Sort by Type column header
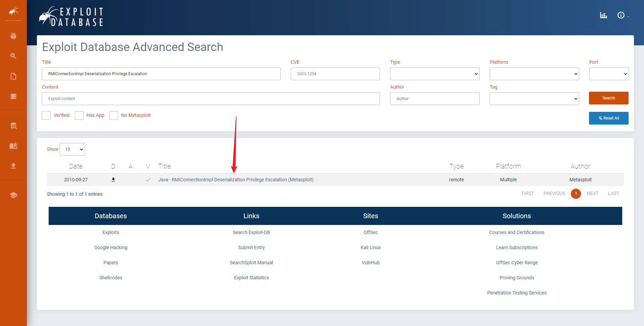The width and height of the screenshot is (644, 326). tap(457, 166)
